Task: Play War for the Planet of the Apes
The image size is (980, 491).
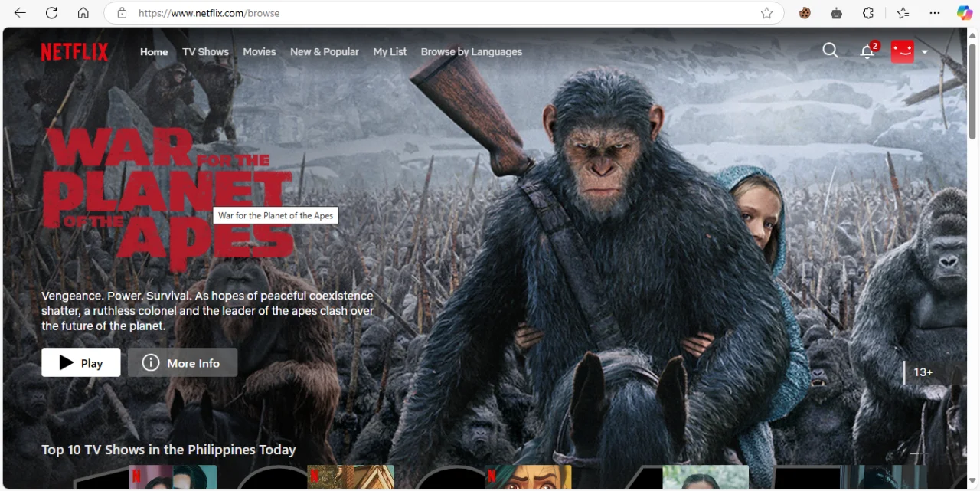Action: (81, 362)
